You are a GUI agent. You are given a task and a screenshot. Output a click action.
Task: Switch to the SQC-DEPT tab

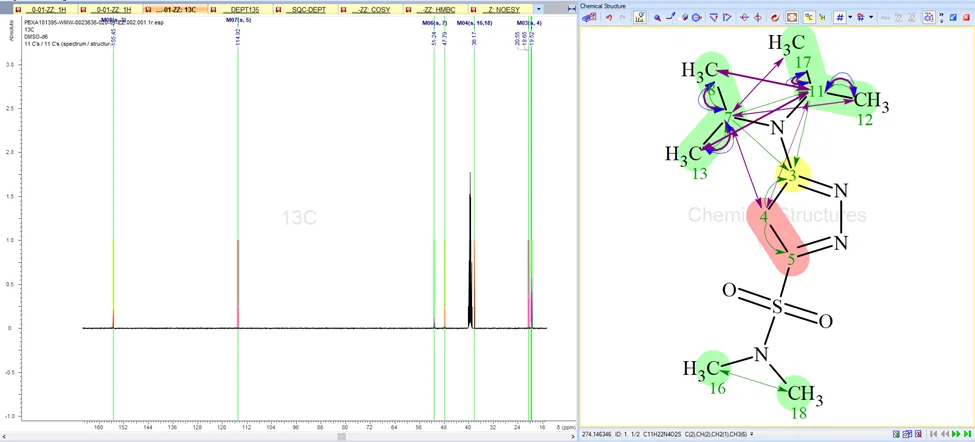(x=305, y=10)
